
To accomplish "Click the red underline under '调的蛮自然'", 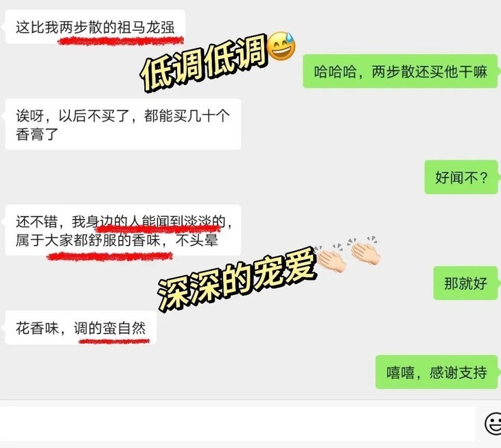I will 114,342.
